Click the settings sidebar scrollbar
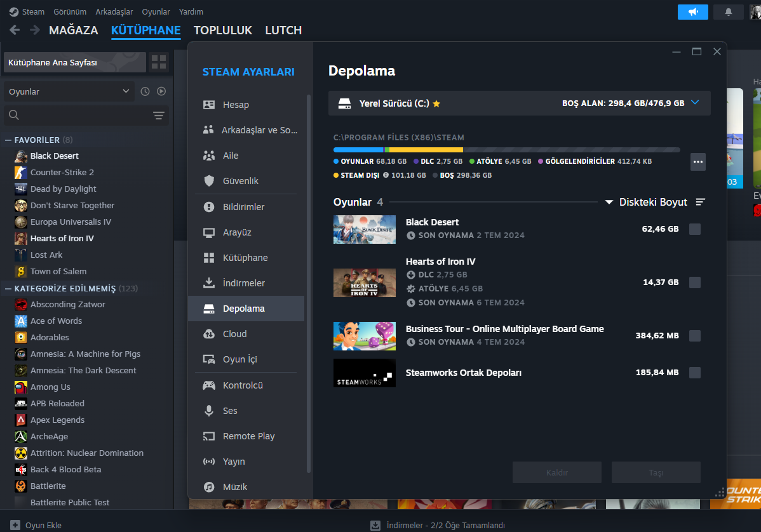 tap(309, 284)
